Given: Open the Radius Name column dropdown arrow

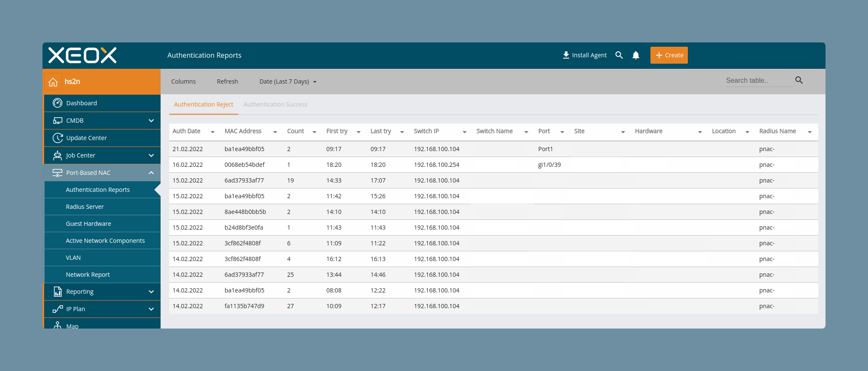Looking at the screenshot, I should coord(810,132).
